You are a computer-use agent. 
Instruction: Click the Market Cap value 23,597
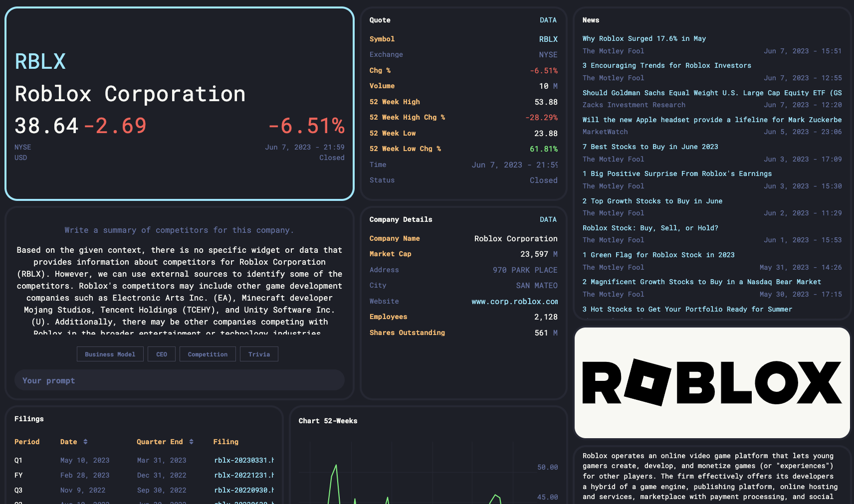[x=534, y=254]
